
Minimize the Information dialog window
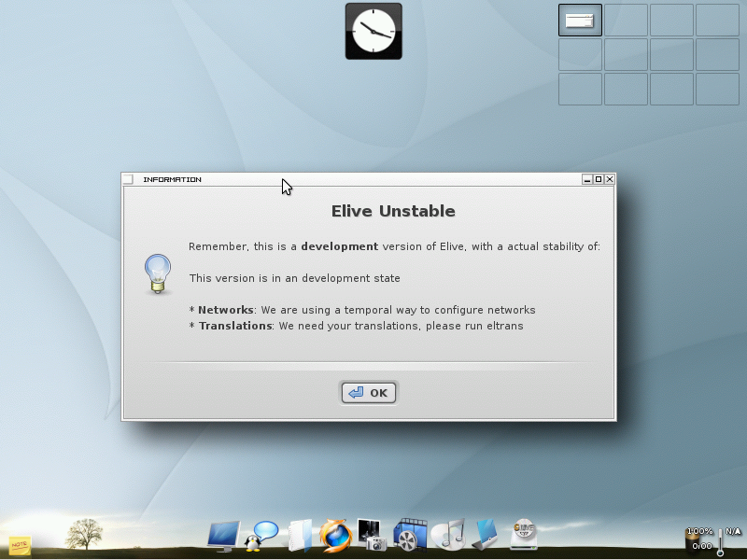587,179
